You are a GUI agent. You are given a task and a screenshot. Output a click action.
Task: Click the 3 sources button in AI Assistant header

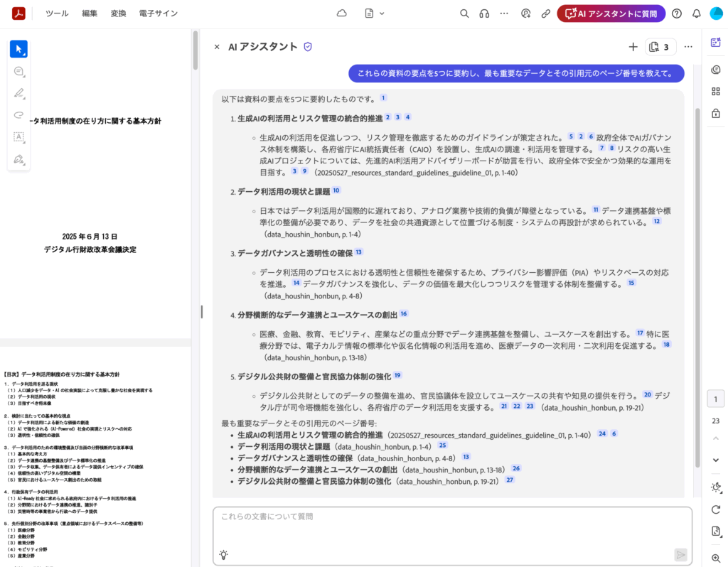pyautogui.click(x=659, y=46)
